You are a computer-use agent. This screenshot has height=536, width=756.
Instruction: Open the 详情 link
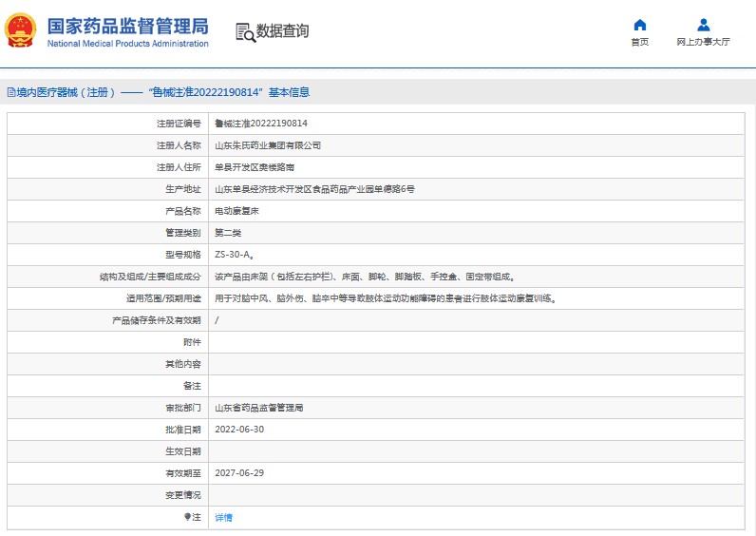pyautogui.click(x=224, y=517)
